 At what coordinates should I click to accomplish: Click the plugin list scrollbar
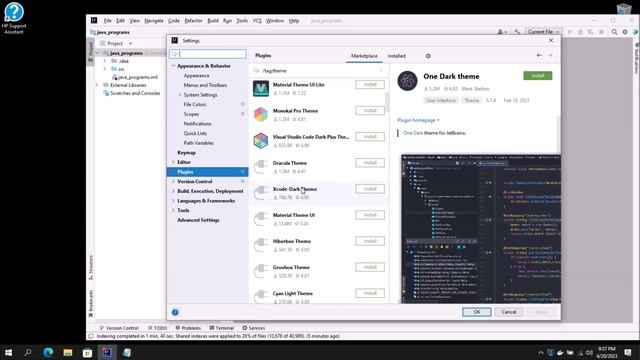(x=387, y=101)
